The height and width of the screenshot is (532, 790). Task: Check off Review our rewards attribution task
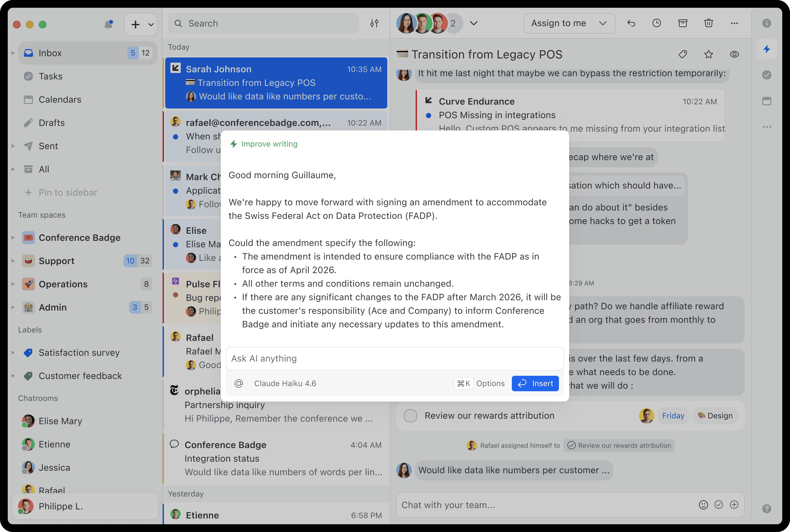click(410, 416)
